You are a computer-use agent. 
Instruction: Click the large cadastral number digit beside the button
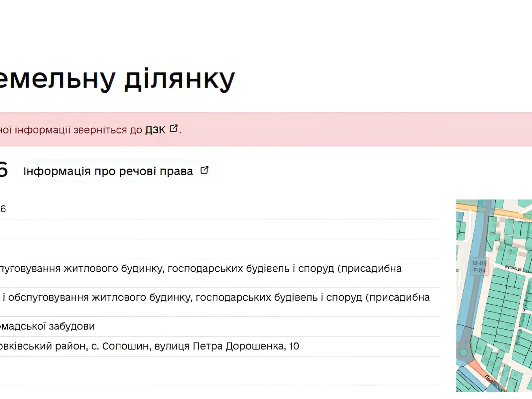point(3,170)
